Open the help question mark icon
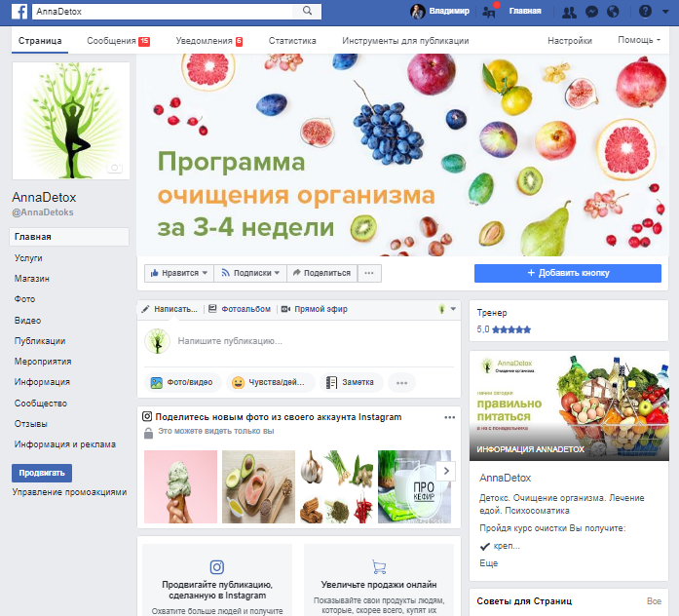The width and height of the screenshot is (679, 616). pos(645,12)
